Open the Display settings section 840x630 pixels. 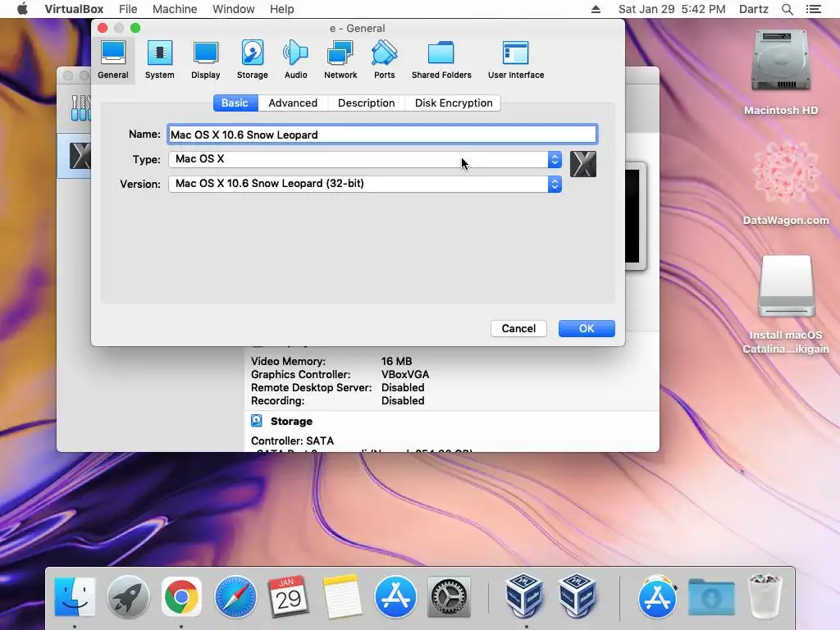[206, 60]
